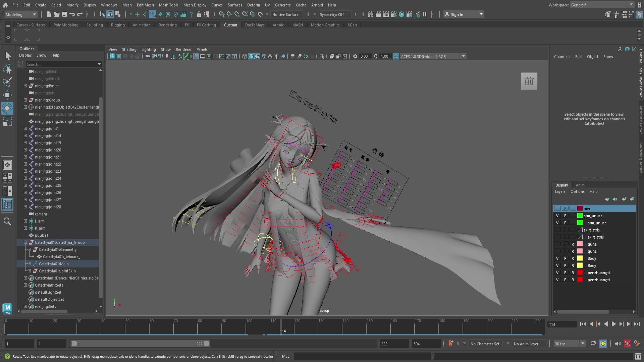The image size is (644, 362).
Task: Play animation backward
Action: (x=606, y=324)
